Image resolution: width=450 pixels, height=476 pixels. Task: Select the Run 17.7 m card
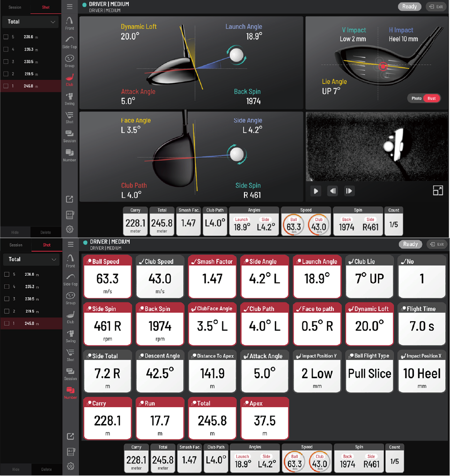[160, 418]
